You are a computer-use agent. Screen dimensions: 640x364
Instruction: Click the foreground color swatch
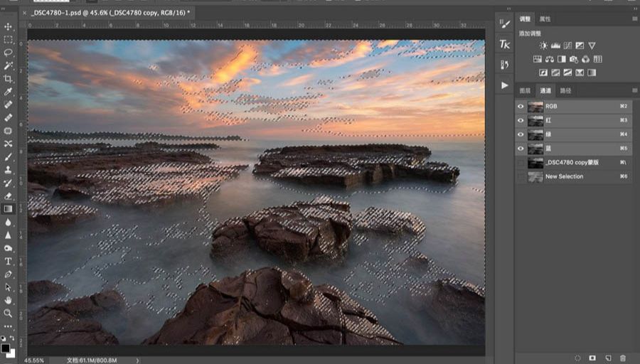click(x=5, y=348)
